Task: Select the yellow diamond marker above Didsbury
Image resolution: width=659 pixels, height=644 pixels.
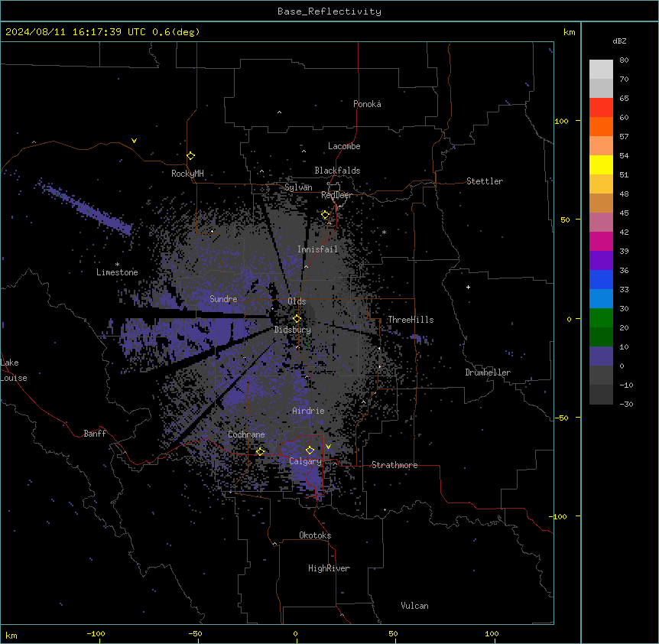Action: pos(297,318)
